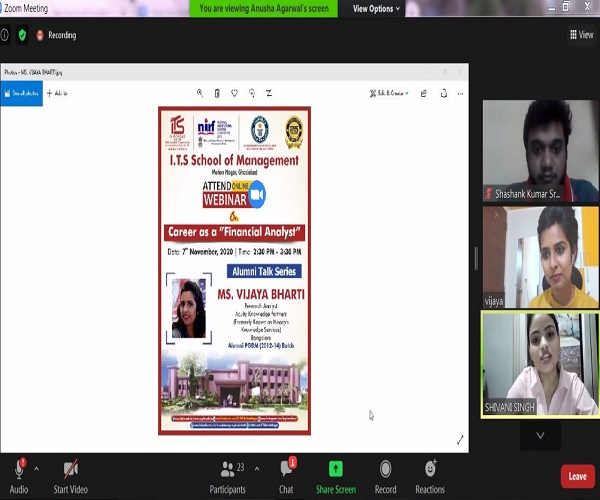Click the zoom magnifier in Photos toolbar

(200, 93)
